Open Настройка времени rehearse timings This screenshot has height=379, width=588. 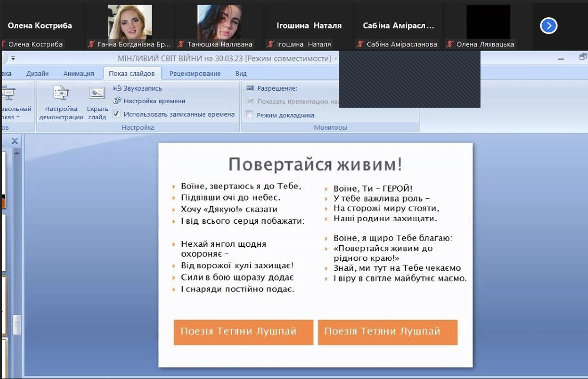click(118, 101)
